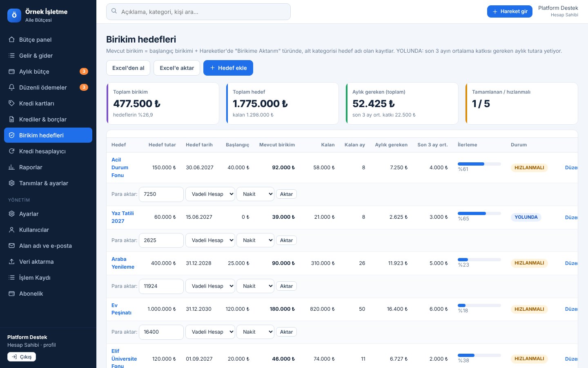Click the Örnek İşletme logo icon
588x368 pixels.
14,16
